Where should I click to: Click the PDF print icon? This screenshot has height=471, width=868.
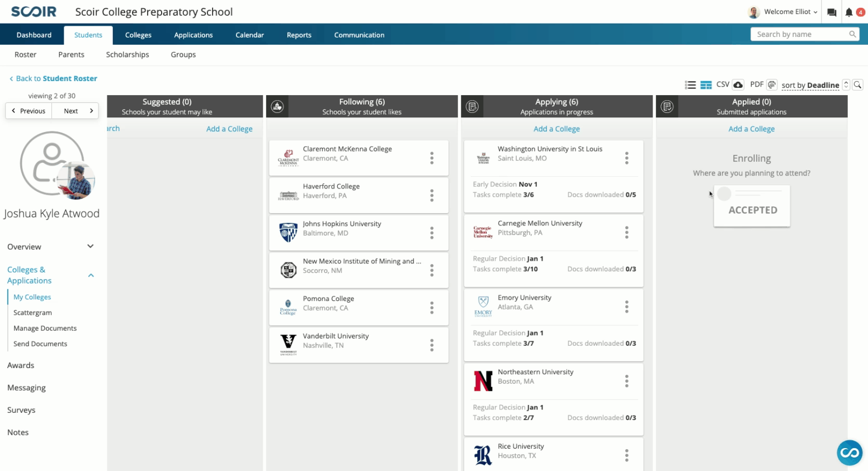[772, 84]
